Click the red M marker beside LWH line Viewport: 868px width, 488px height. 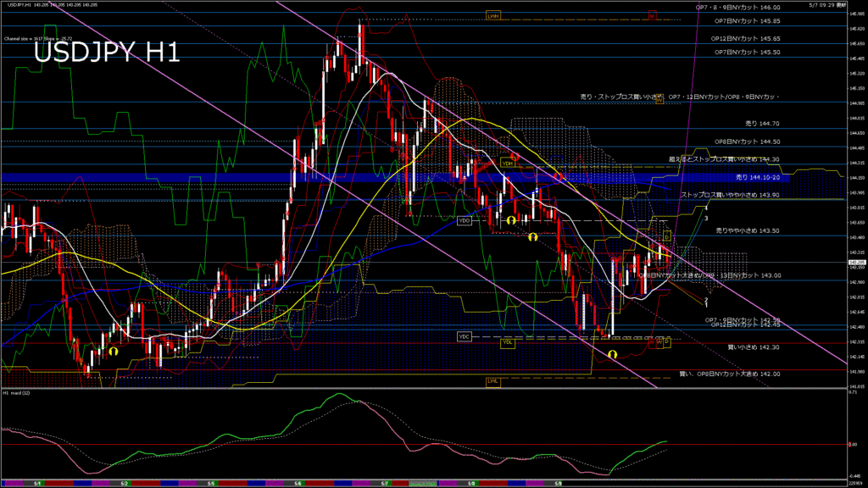(653, 15)
